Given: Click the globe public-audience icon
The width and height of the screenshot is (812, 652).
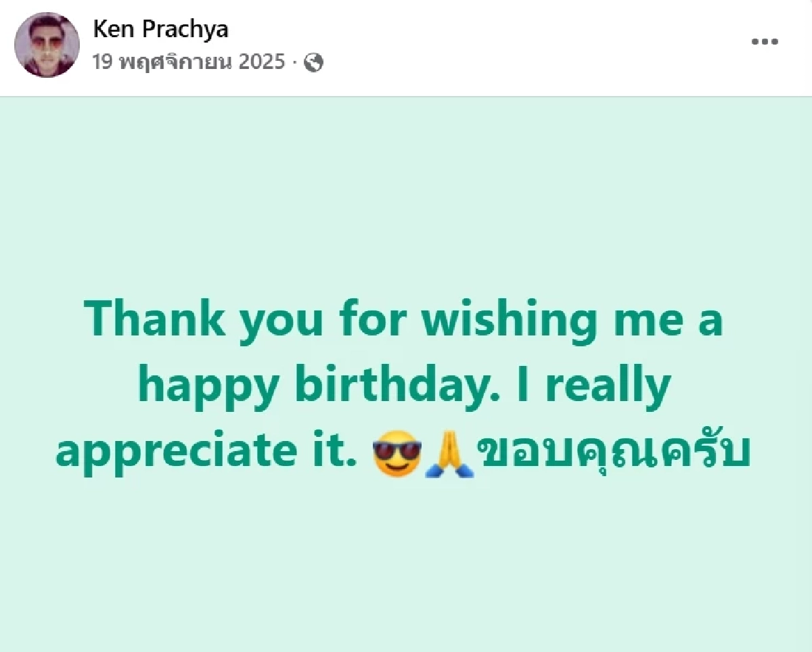Looking at the screenshot, I should [313, 63].
